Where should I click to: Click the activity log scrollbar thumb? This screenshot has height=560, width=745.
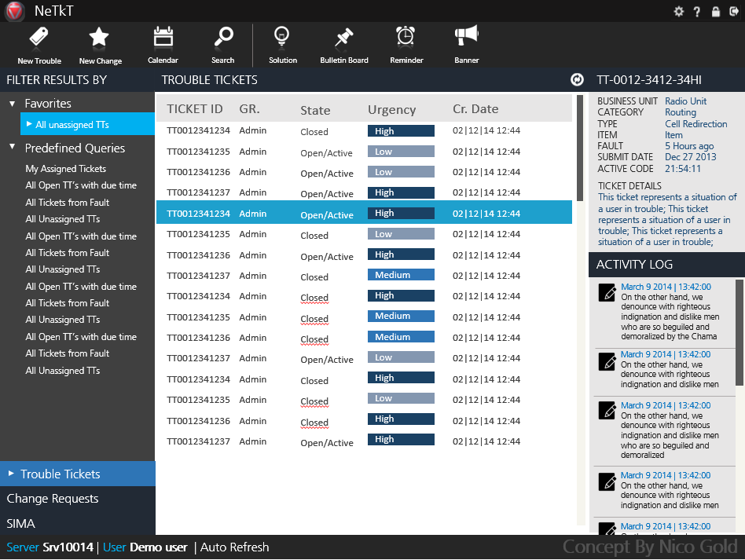point(739,332)
